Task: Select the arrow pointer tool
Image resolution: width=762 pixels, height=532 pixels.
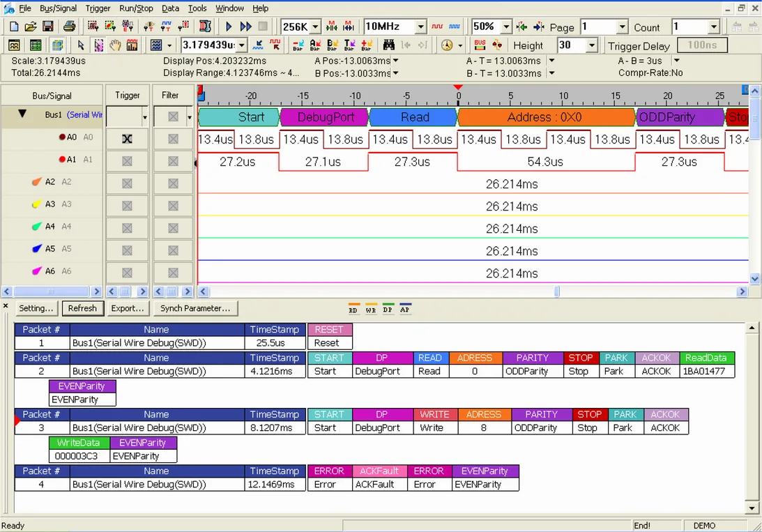Action: [81, 45]
